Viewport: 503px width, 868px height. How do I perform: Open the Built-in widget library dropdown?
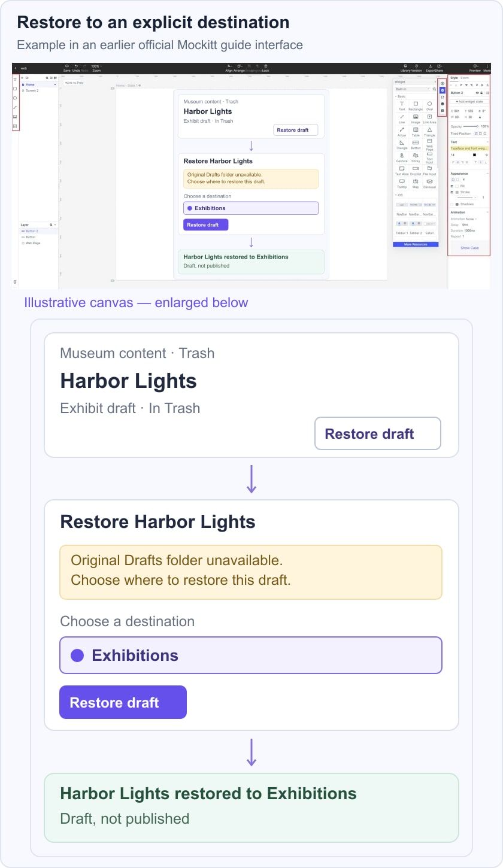(x=412, y=89)
